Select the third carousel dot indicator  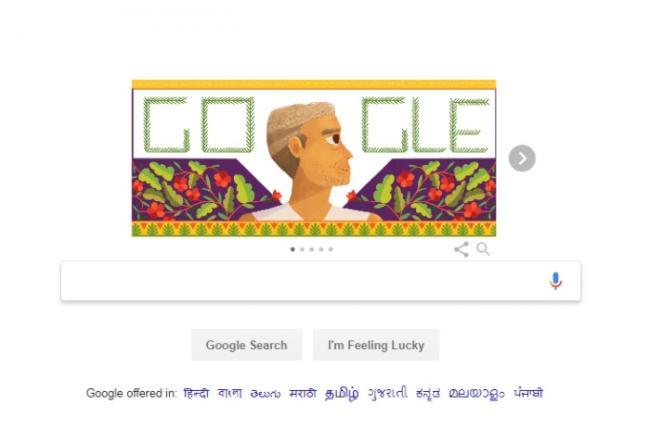(312, 249)
